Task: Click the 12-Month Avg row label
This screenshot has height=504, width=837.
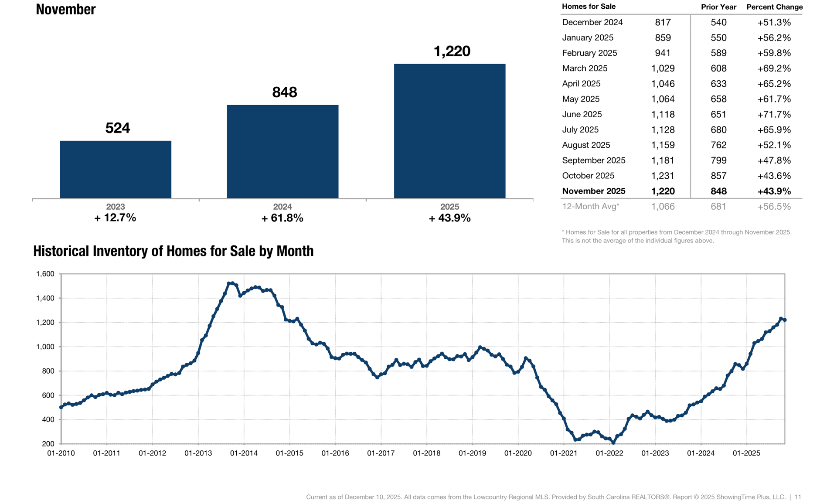Action: [590, 207]
